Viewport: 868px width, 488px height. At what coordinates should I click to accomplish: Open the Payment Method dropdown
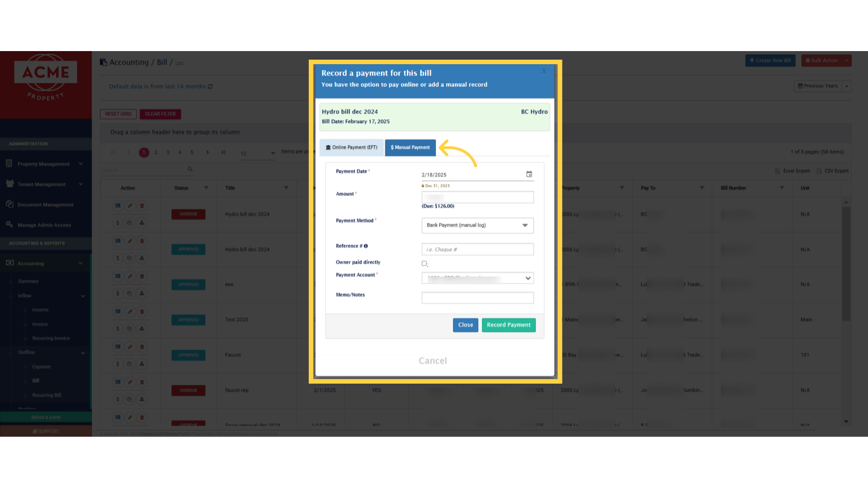(477, 225)
